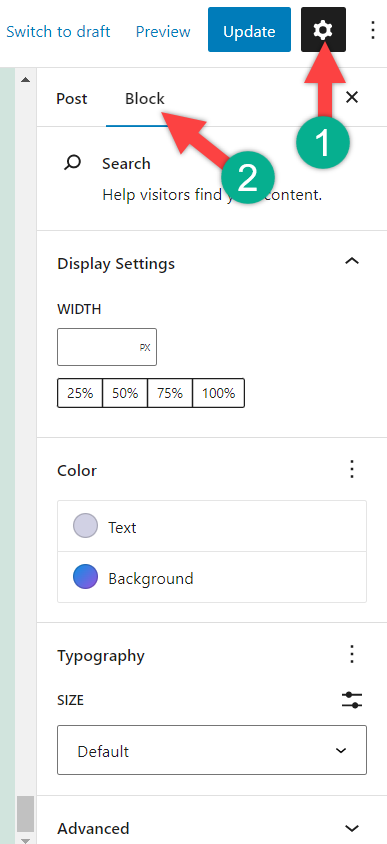Click the Search block magnifier icon
Screen dimensions: 387x844
72,163
